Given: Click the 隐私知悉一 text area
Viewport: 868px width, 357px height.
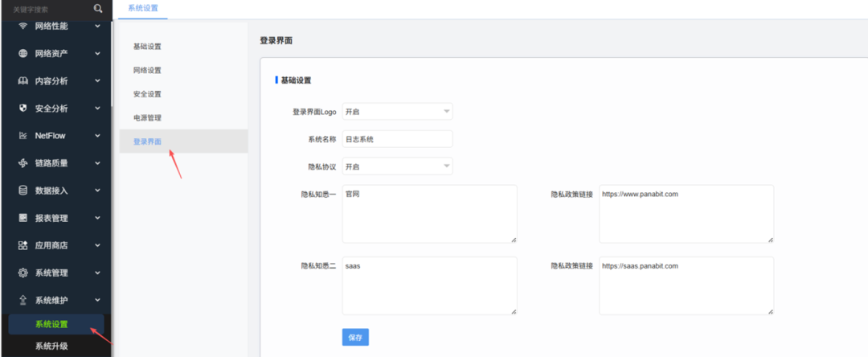Looking at the screenshot, I should (429, 214).
